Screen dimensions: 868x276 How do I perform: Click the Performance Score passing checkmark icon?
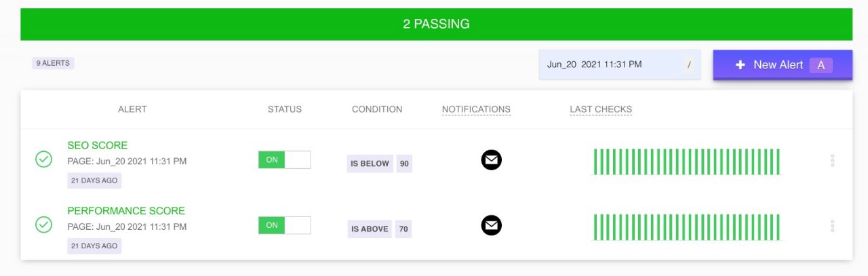pyautogui.click(x=44, y=224)
